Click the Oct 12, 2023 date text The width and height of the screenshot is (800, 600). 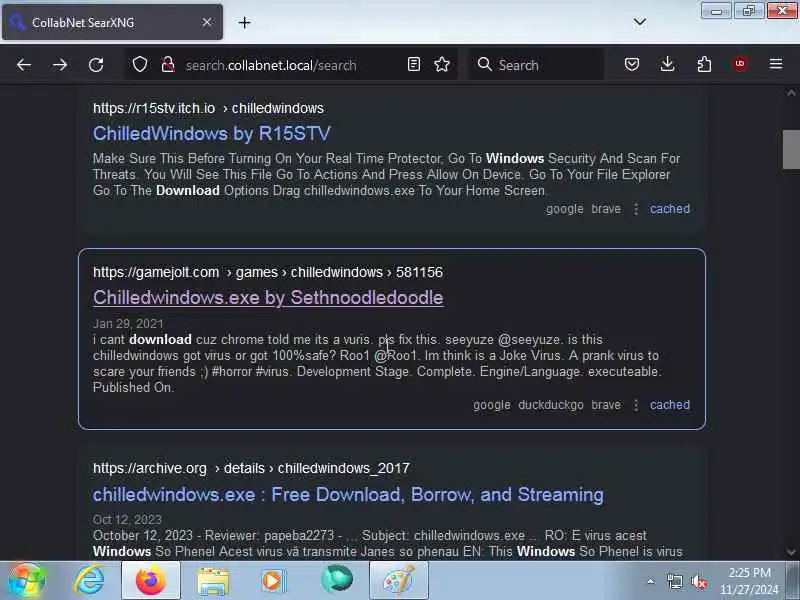127,519
